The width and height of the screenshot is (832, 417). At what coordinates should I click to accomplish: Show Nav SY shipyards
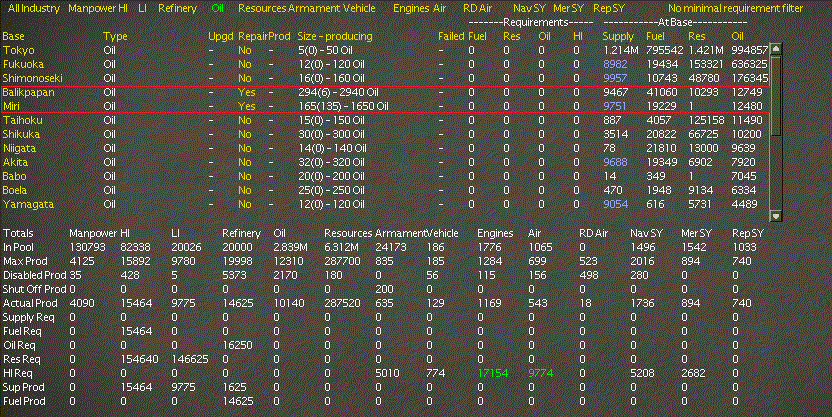(x=530, y=8)
